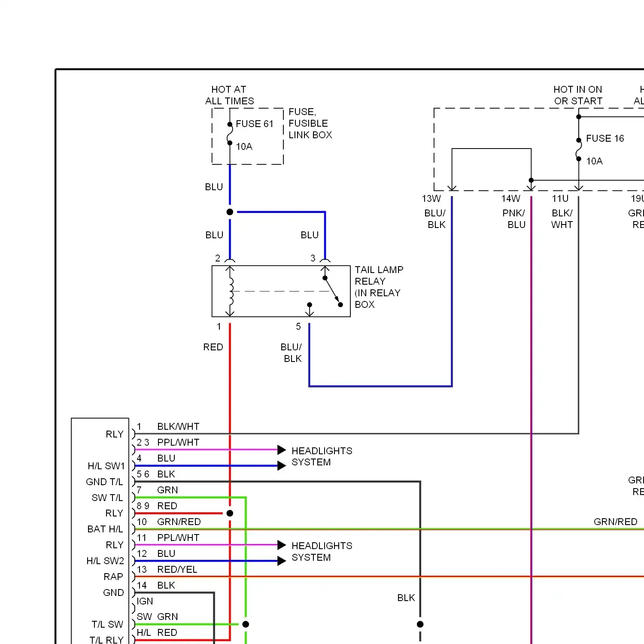Click the BLU/BLK label below 13W
The height and width of the screenshot is (644, 644).
click(435, 219)
